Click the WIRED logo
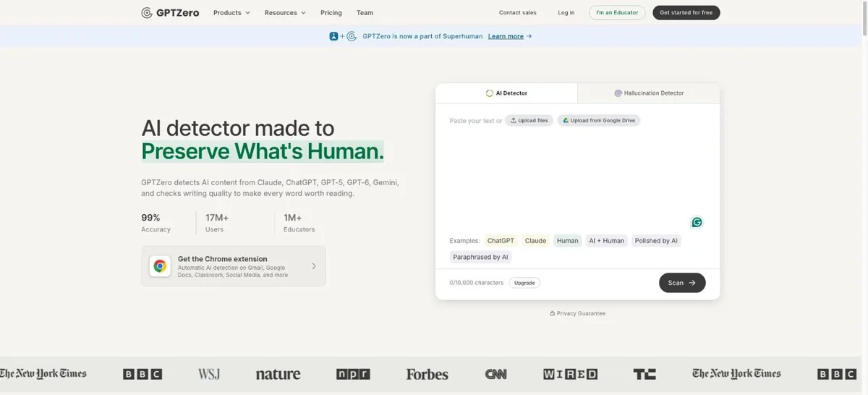Image resolution: width=868 pixels, height=395 pixels. [x=571, y=374]
